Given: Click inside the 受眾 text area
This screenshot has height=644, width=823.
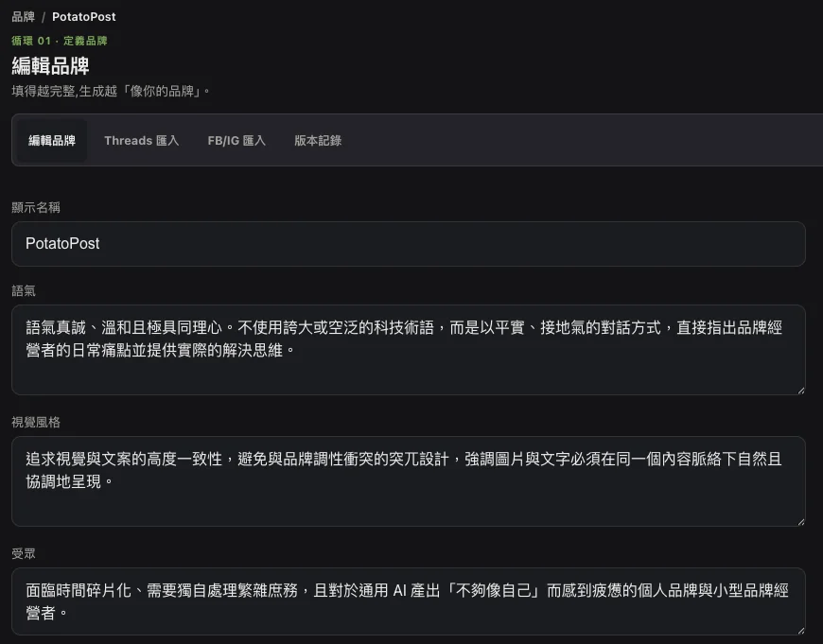Looking at the screenshot, I should point(409,601).
